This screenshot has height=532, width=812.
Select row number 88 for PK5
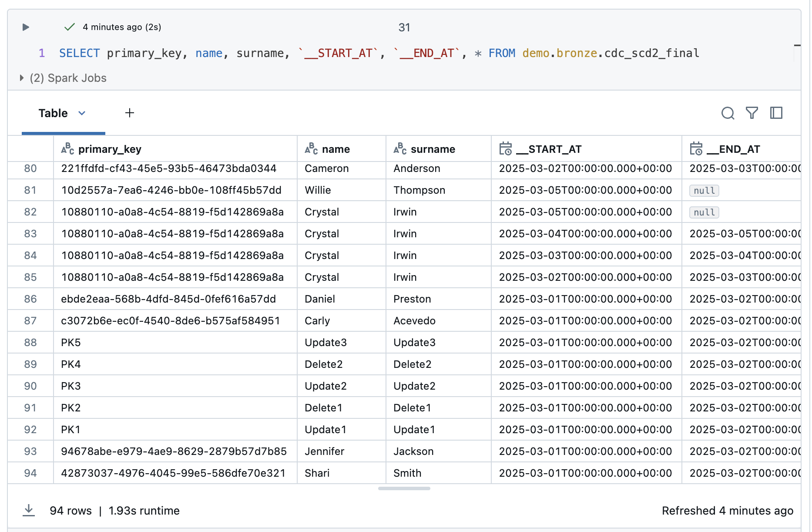click(30, 343)
